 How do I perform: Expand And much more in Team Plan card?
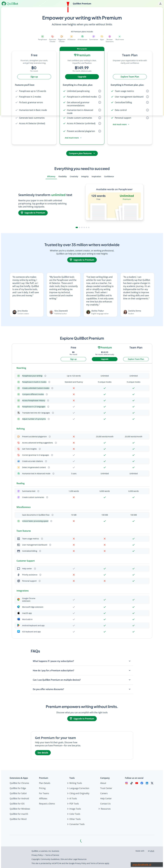(121, 124)
